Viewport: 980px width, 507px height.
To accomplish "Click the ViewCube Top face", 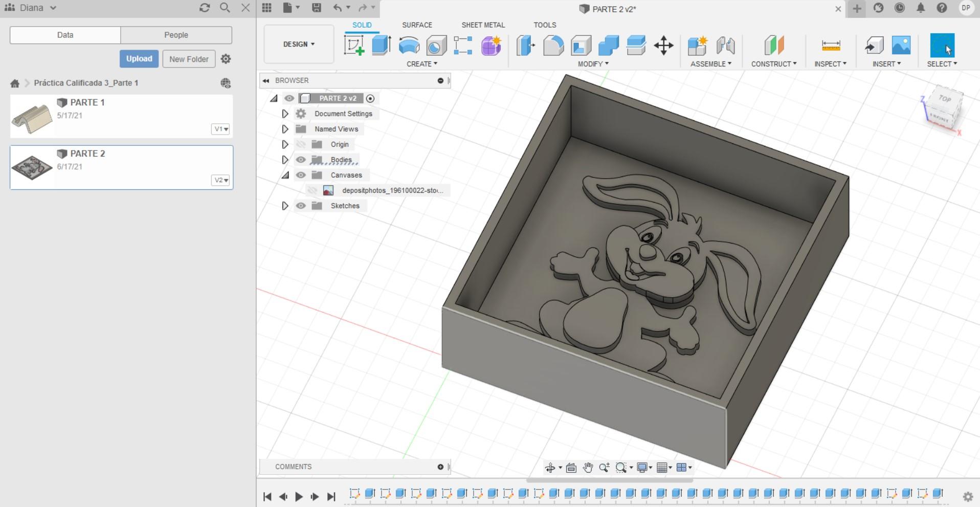I will [945, 99].
